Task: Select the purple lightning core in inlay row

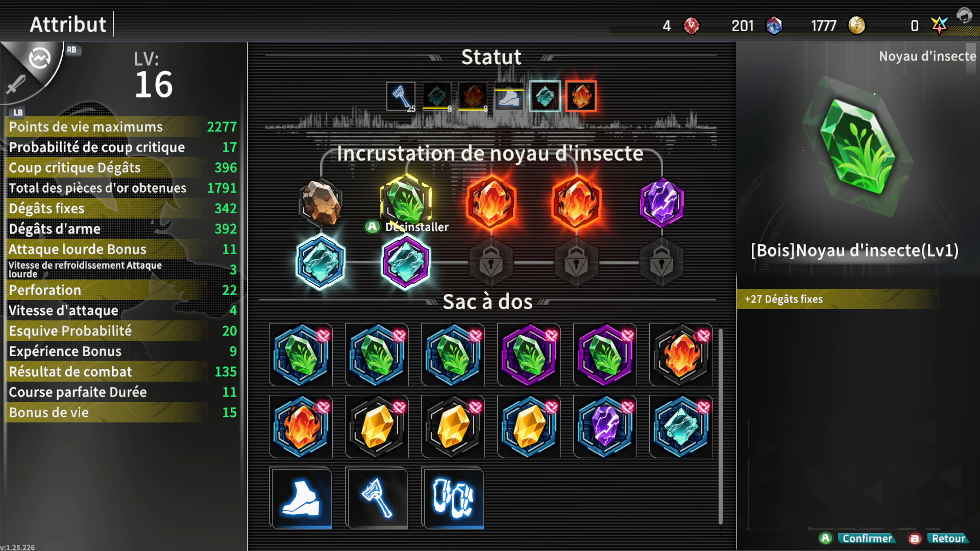Action: [x=661, y=203]
